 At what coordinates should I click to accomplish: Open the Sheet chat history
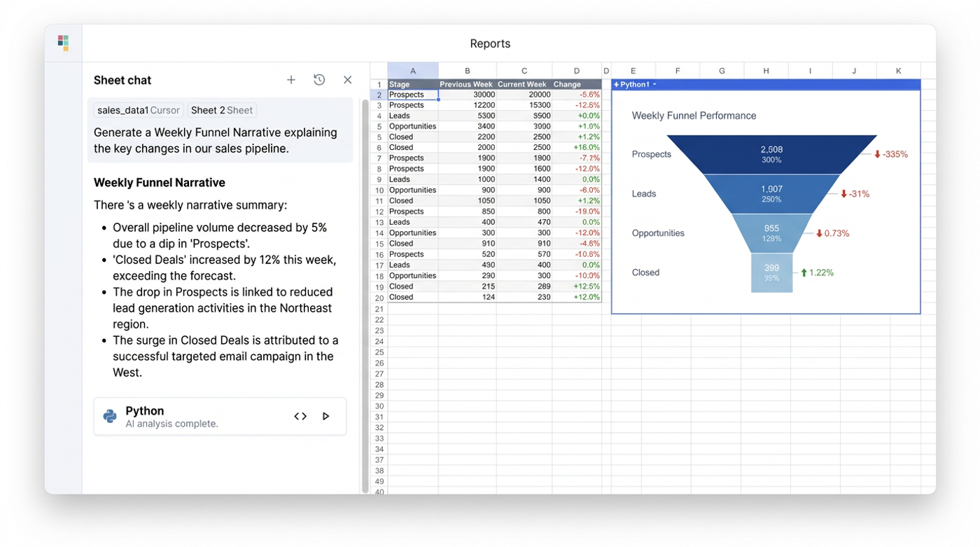[x=319, y=80]
